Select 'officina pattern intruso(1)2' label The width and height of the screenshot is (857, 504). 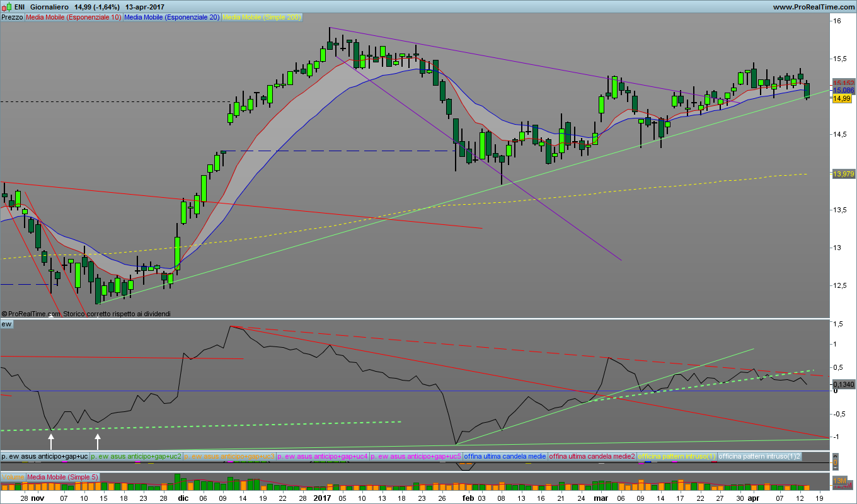pyautogui.click(x=760, y=455)
